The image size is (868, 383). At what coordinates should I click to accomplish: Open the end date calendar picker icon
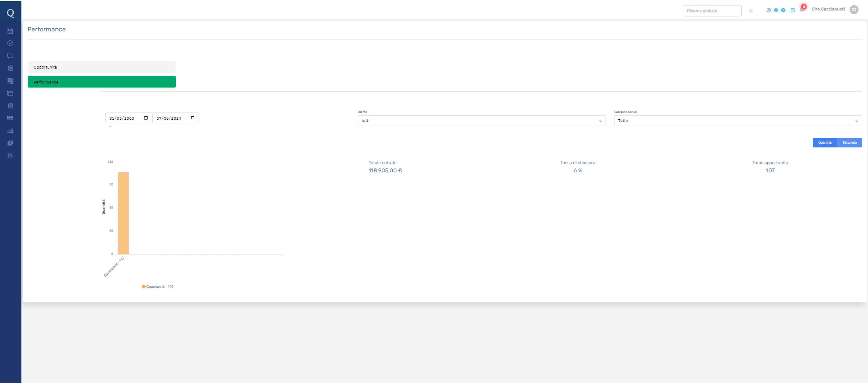pyautogui.click(x=193, y=118)
